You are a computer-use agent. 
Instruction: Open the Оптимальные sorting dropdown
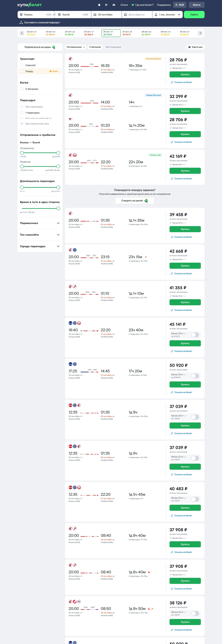76,47
